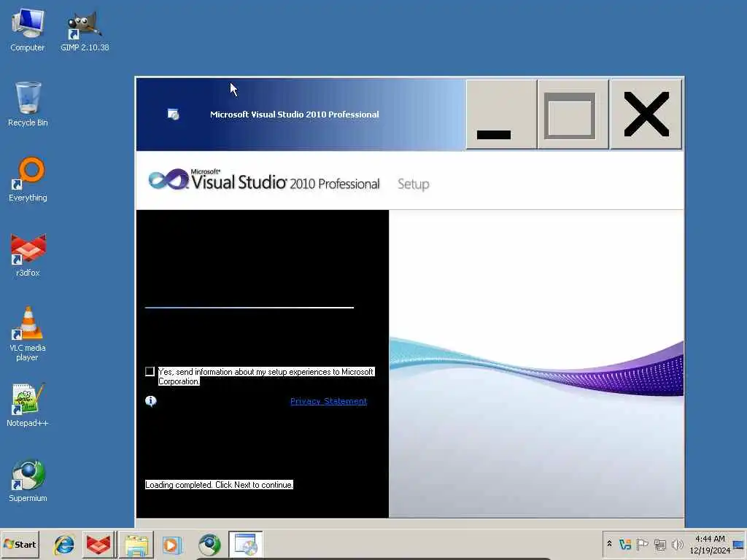Screen dimensions: 747x560
Task: Open the volume tray icon
Action: pyautogui.click(x=677, y=544)
